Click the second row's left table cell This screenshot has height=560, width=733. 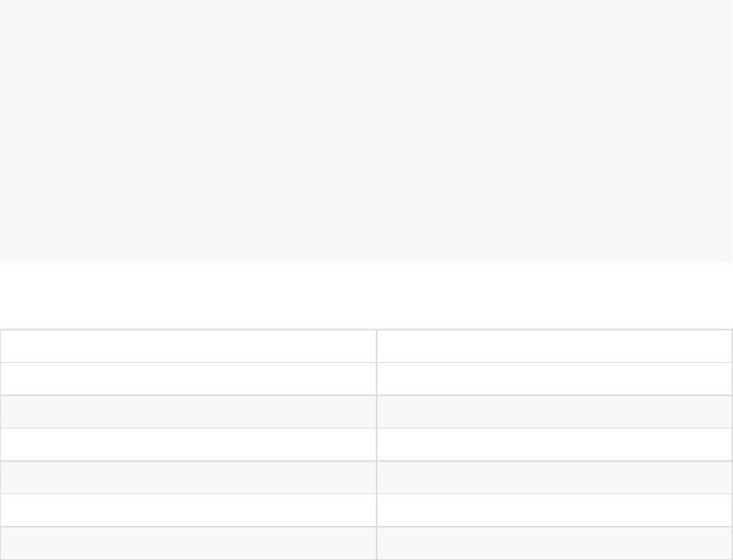[x=188, y=378]
